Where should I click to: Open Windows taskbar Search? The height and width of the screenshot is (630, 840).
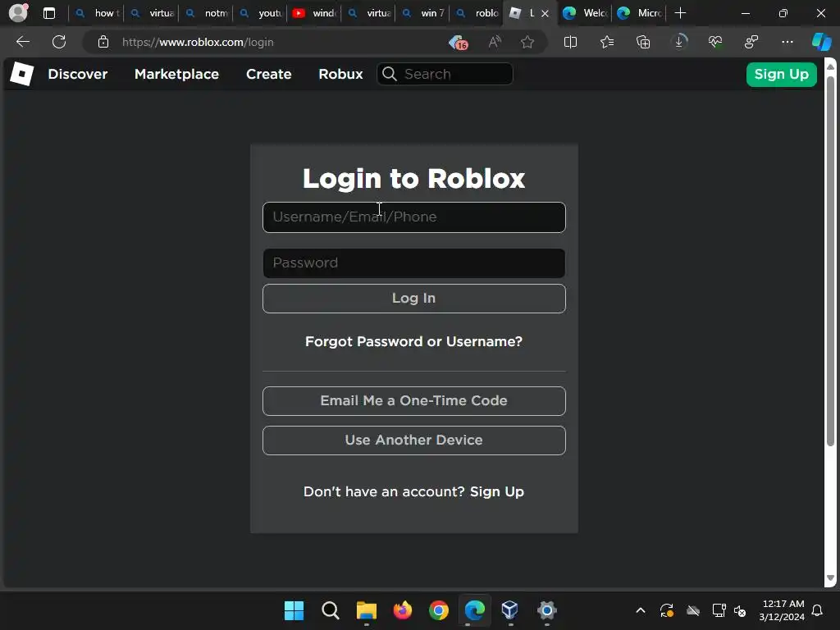tap(330, 610)
